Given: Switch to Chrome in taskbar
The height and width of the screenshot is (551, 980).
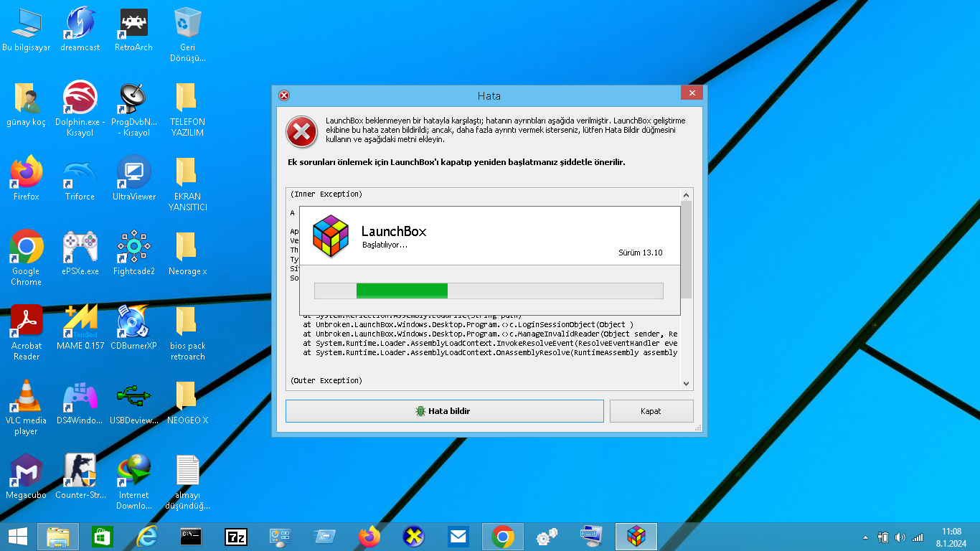Looking at the screenshot, I should pos(503,537).
